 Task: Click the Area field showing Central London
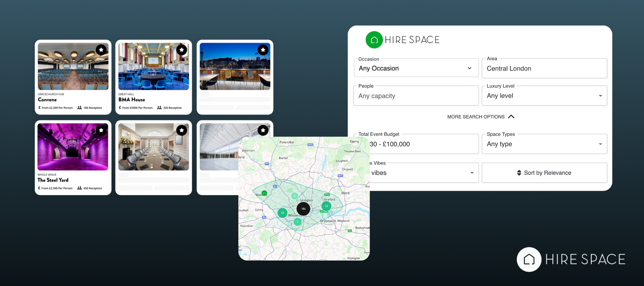coord(544,69)
